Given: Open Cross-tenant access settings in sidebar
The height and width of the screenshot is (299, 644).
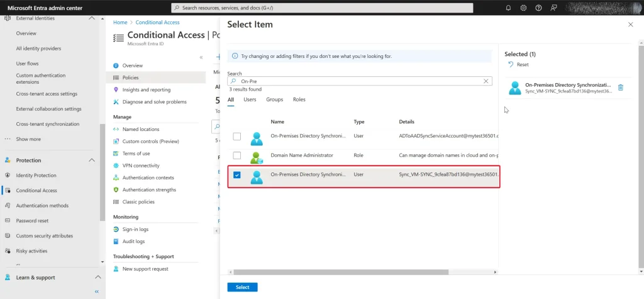Looking at the screenshot, I should (x=47, y=94).
